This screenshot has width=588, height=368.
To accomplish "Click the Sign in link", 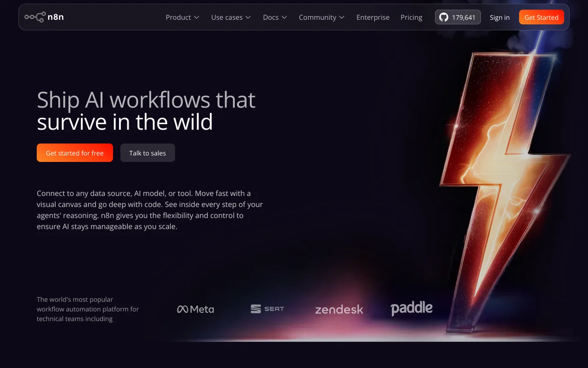I will (499, 17).
